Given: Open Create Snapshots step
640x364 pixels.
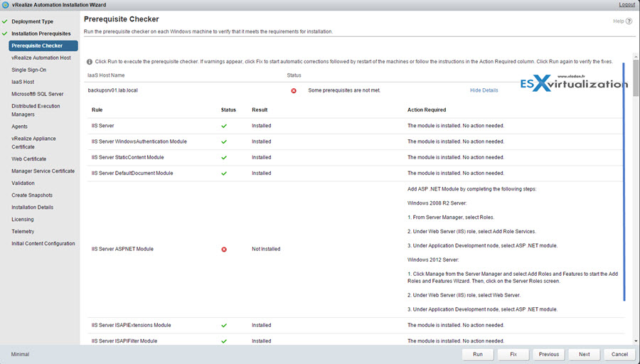Looking at the screenshot, I should pos(32,195).
